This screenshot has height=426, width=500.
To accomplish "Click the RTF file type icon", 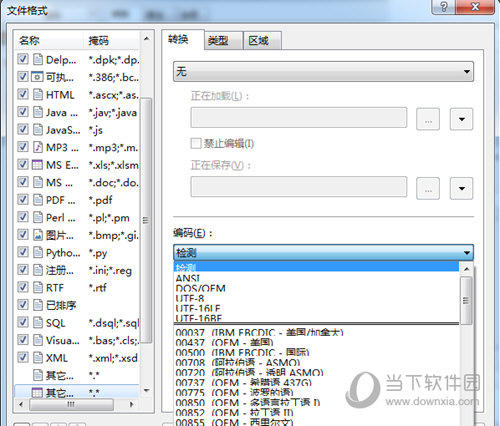I will click(x=38, y=288).
